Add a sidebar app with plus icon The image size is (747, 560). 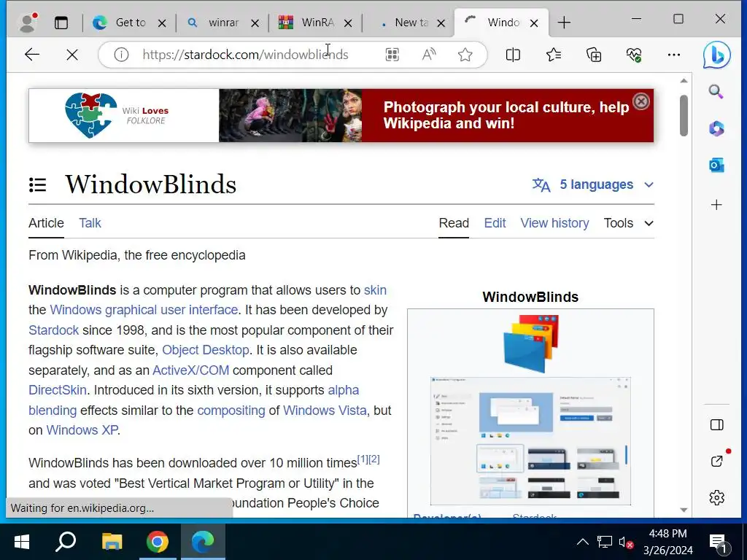(x=716, y=205)
